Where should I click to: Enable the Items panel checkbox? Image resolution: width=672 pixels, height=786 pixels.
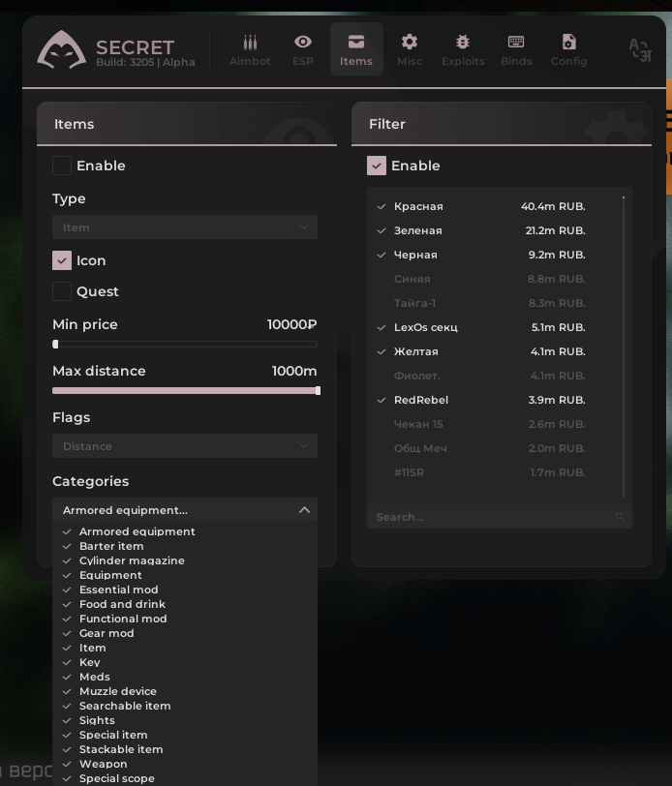point(62,166)
